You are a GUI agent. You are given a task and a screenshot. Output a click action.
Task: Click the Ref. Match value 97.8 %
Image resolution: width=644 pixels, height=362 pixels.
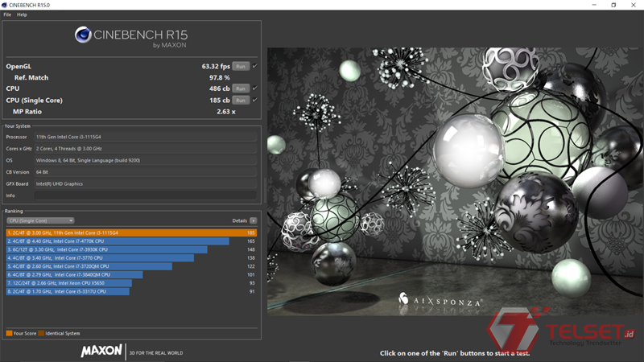click(x=219, y=77)
